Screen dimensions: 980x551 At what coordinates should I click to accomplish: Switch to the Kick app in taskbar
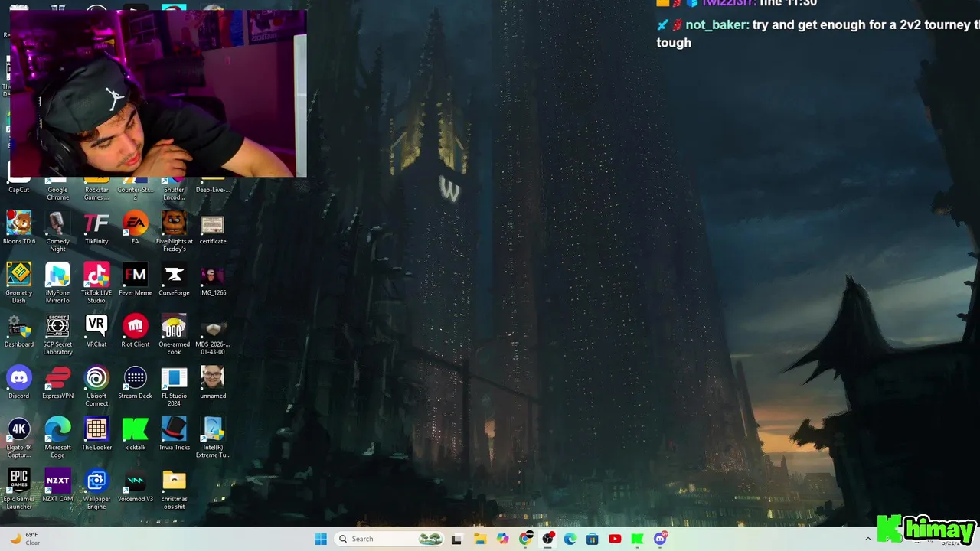[x=637, y=539]
